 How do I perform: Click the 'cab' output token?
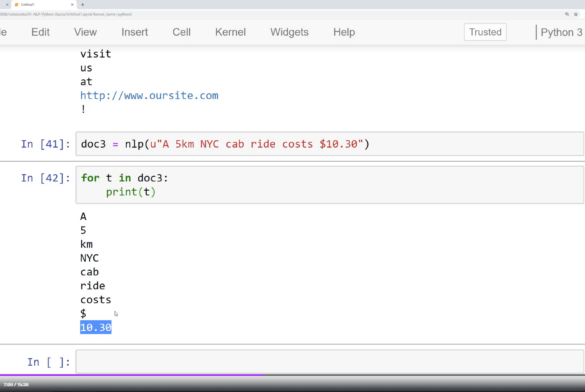coord(90,272)
